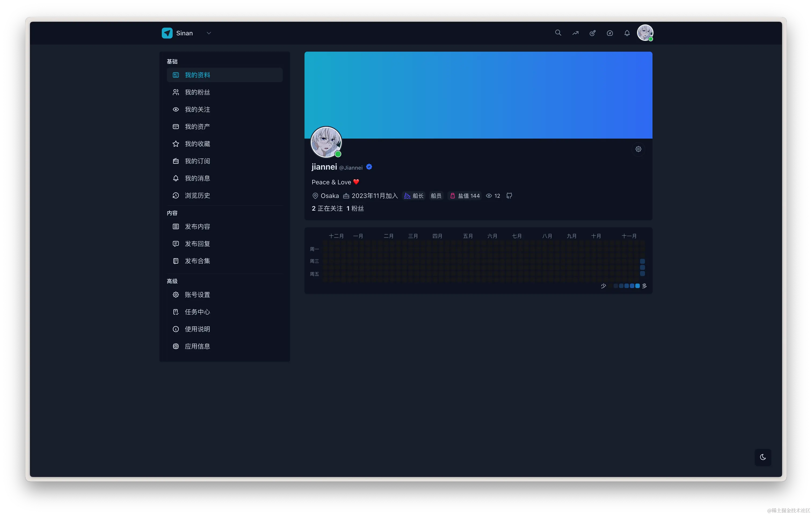The width and height of the screenshot is (812, 515).
Task: Go to 账号设置 in sidebar
Action: pos(197,295)
